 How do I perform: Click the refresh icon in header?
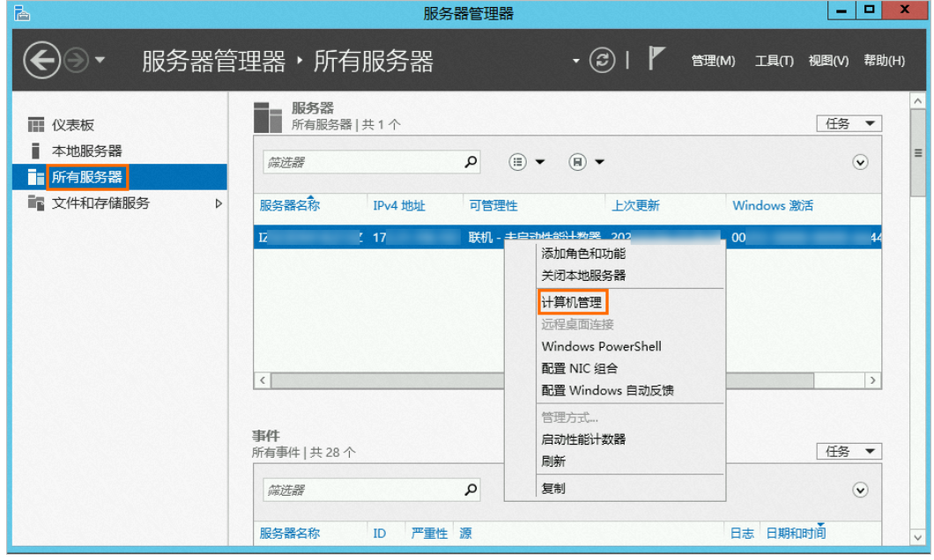click(x=603, y=61)
